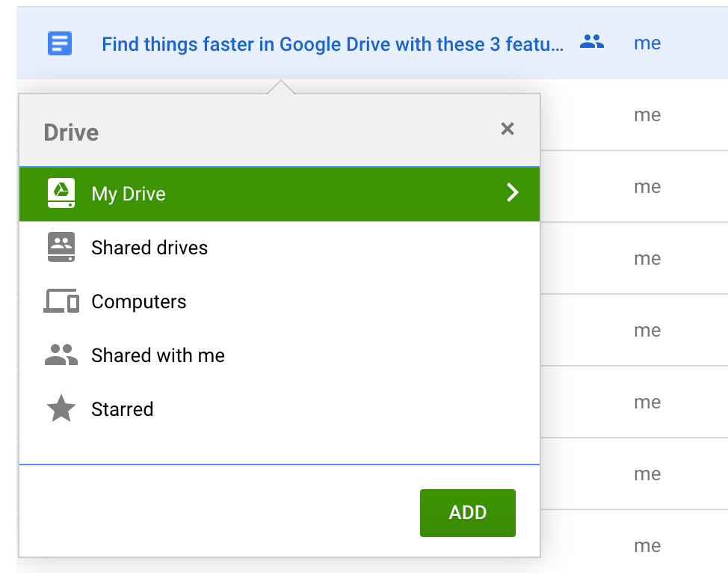Click the 'Drive' popup header title
The image size is (728, 573).
[x=71, y=133]
